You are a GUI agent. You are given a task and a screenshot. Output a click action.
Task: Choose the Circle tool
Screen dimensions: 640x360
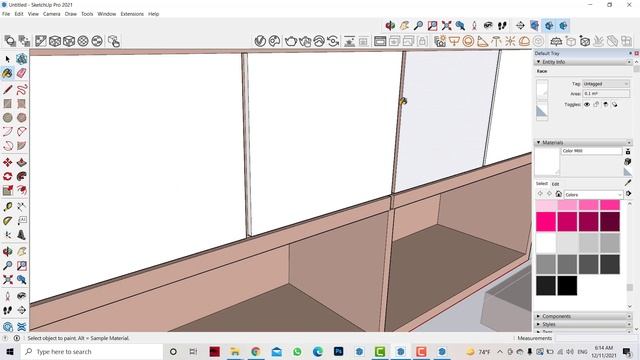pyautogui.click(x=7, y=118)
